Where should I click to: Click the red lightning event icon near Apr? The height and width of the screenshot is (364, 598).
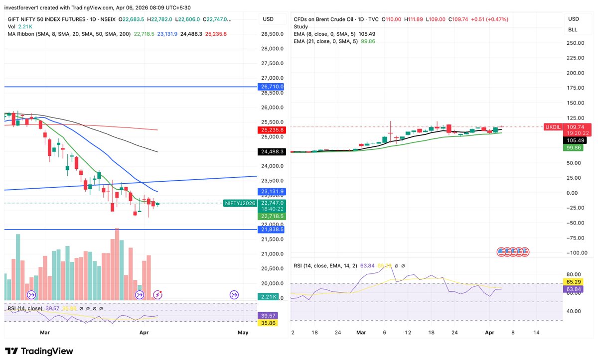coord(158,295)
